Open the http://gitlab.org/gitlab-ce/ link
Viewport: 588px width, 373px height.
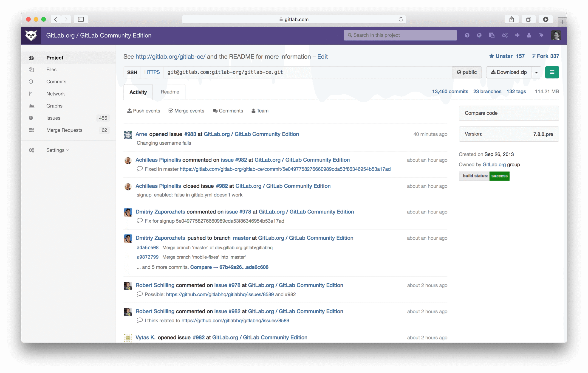170,57
